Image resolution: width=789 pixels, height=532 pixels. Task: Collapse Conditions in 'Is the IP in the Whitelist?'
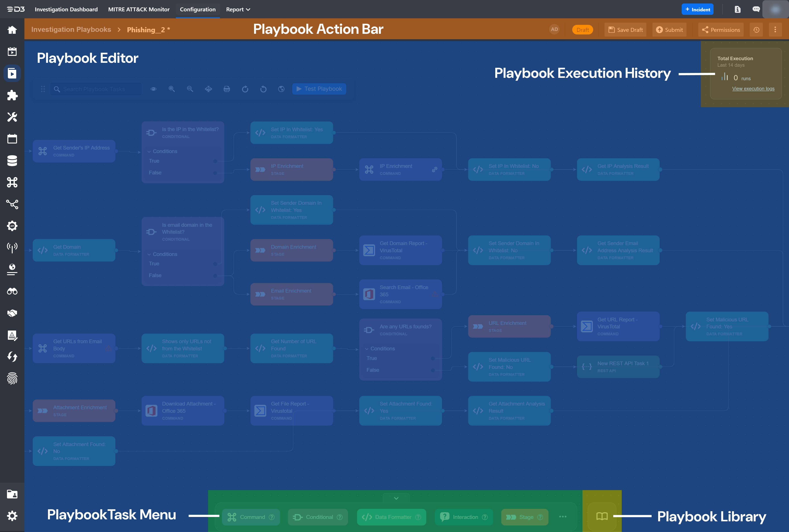pyautogui.click(x=149, y=151)
